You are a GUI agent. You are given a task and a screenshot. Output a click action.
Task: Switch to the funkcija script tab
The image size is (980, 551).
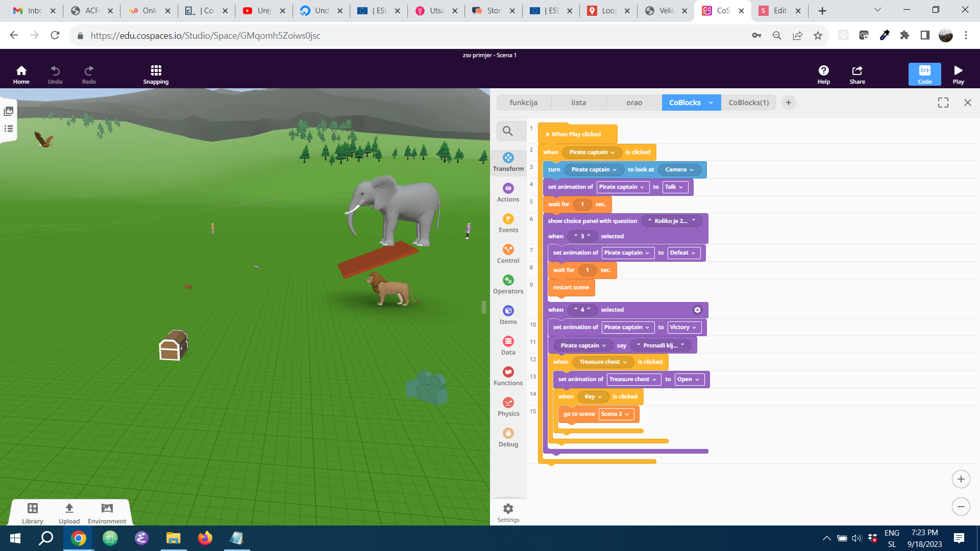[x=523, y=103]
